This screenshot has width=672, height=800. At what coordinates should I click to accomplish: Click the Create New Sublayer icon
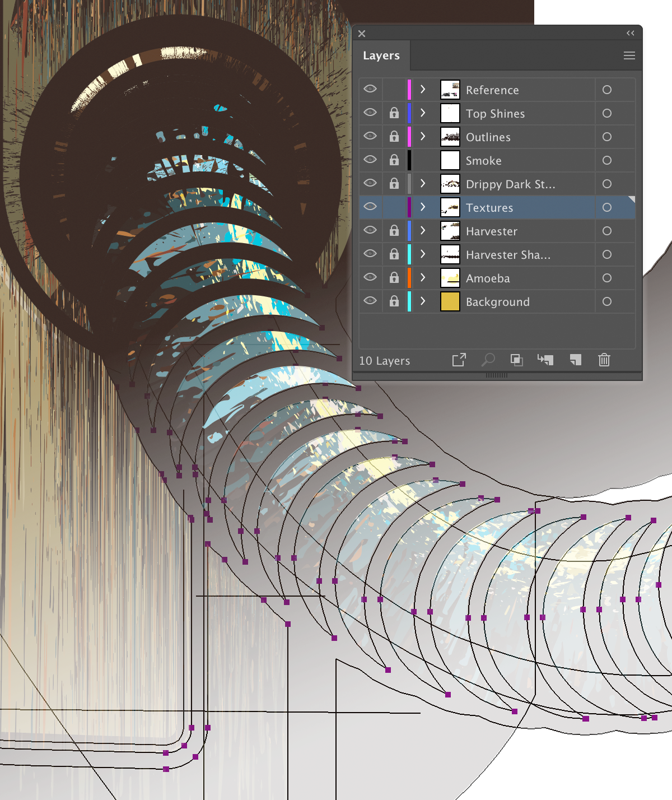545,360
